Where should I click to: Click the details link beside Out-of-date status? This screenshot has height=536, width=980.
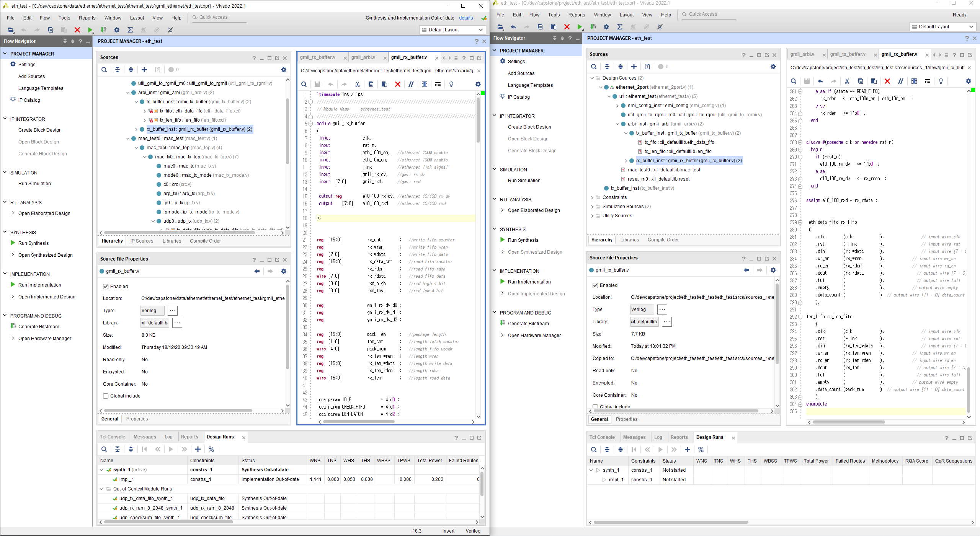(465, 18)
